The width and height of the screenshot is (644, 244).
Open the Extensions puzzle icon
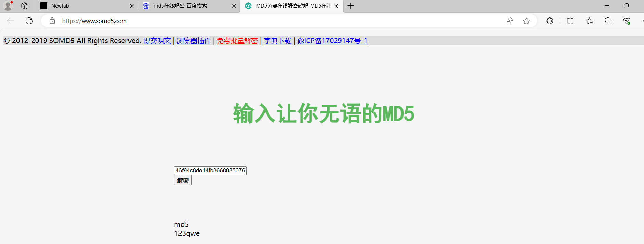(x=549, y=21)
